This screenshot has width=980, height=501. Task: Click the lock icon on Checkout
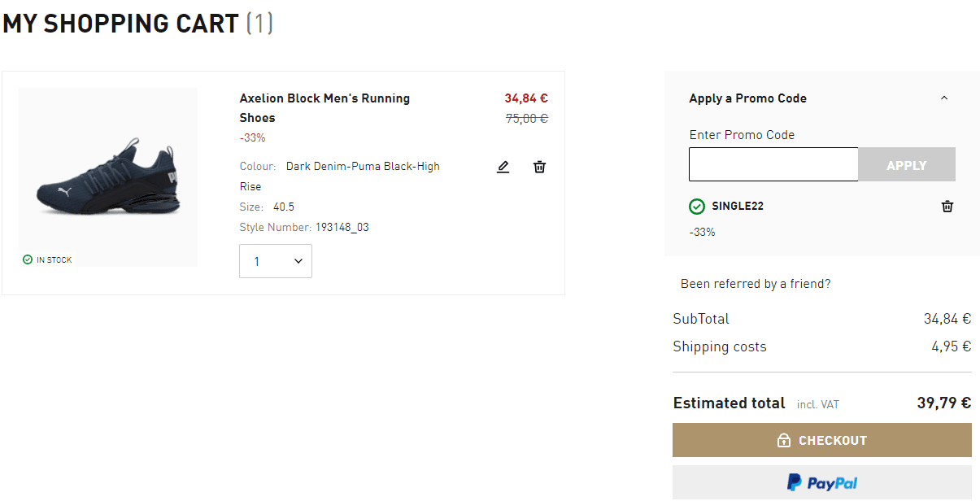(784, 441)
